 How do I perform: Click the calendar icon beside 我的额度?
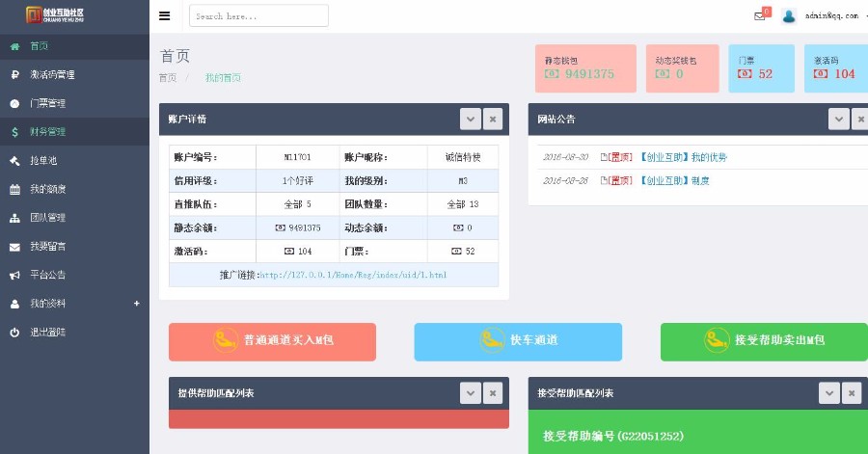point(14,190)
